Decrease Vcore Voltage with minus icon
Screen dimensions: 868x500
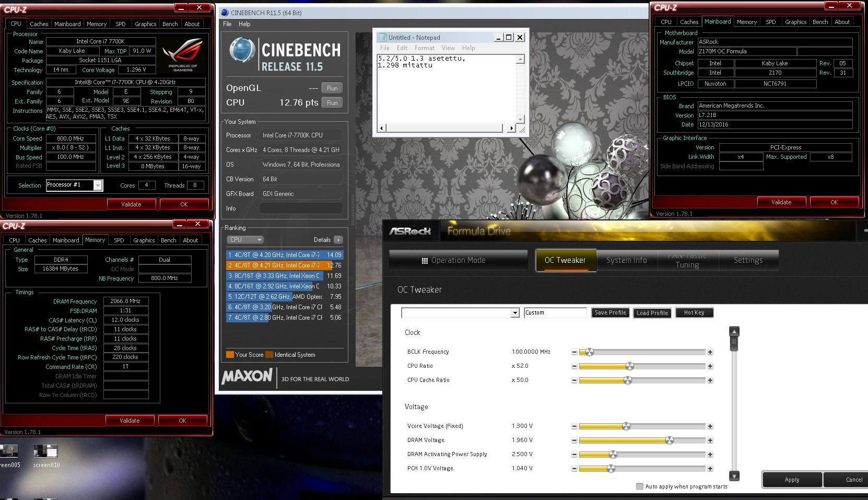(x=574, y=426)
